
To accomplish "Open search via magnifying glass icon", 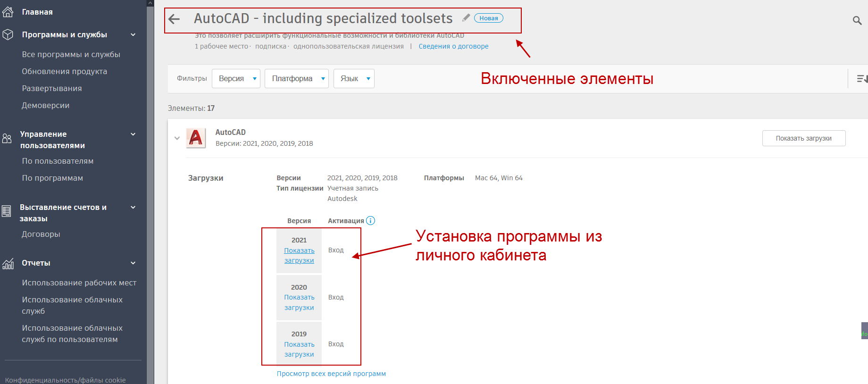I will [x=857, y=20].
